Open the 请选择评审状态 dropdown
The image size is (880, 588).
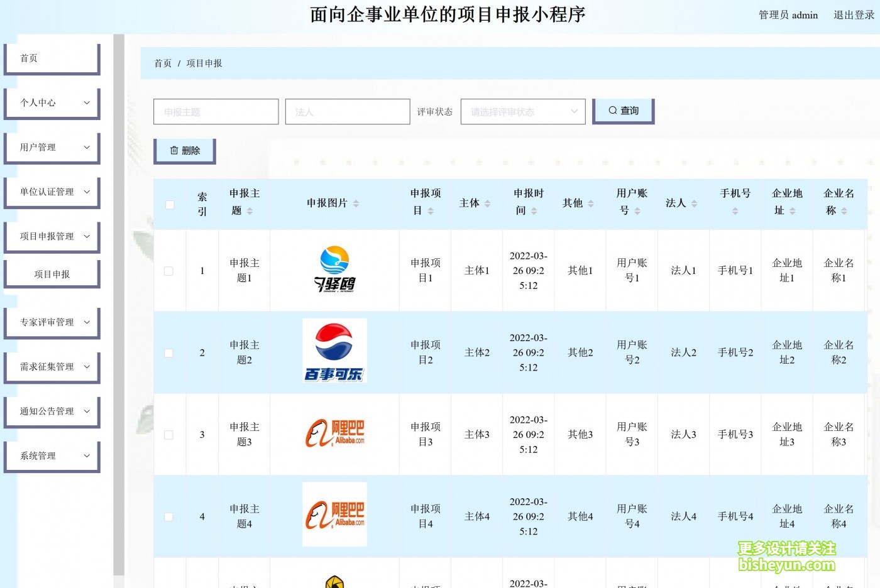(522, 111)
